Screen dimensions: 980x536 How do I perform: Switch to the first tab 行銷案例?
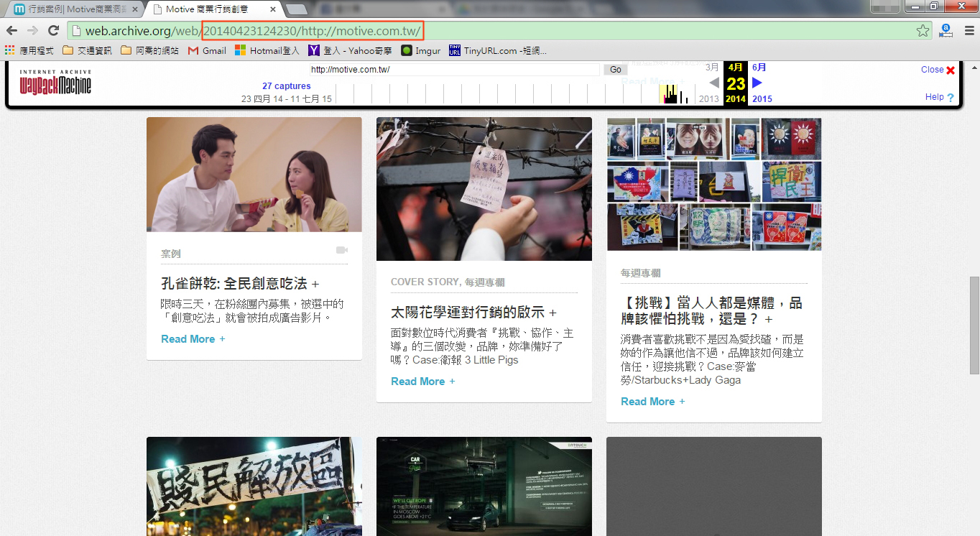click(72, 9)
